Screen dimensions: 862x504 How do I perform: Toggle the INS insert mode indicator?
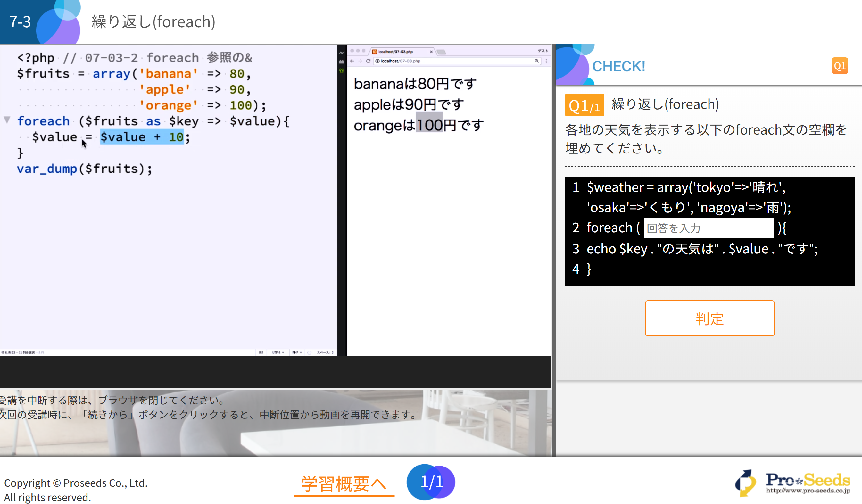point(261,352)
